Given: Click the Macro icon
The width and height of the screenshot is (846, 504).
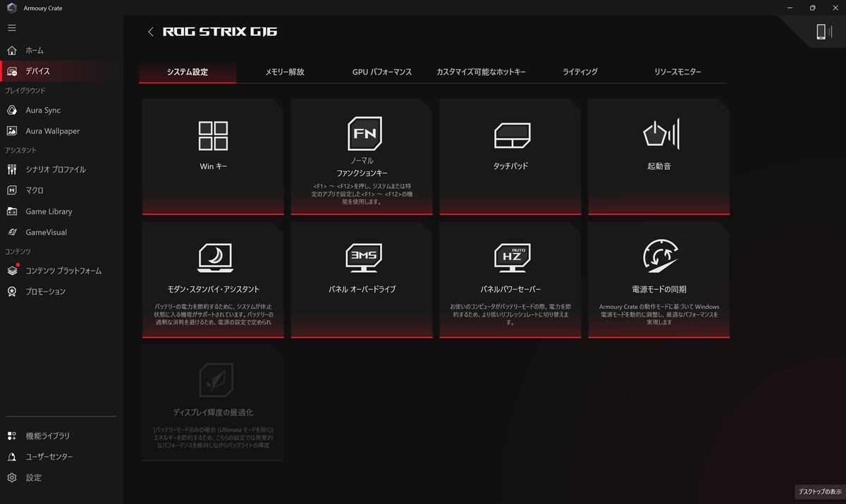Looking at the screenshot, I should point(11,190).
